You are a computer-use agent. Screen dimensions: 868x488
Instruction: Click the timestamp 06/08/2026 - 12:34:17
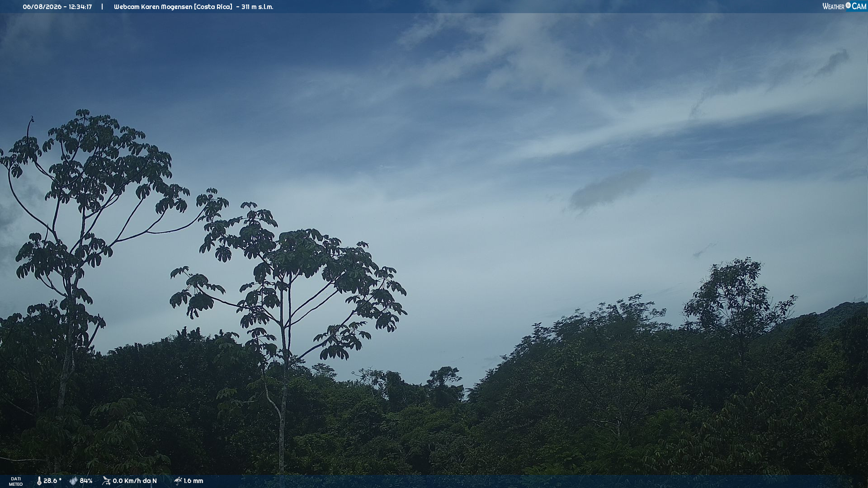coord(57,7)
